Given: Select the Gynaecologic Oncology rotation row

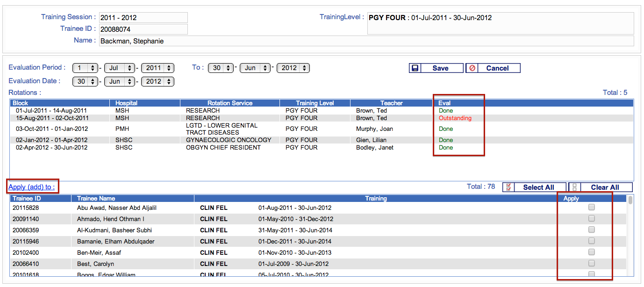Looking at the screenshot, I should 228,140.
